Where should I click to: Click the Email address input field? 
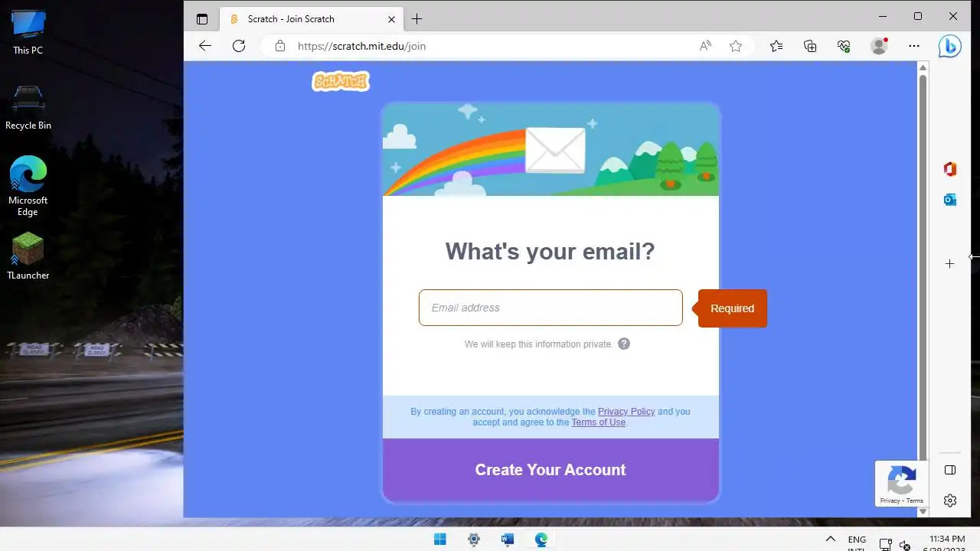point(550,308)
